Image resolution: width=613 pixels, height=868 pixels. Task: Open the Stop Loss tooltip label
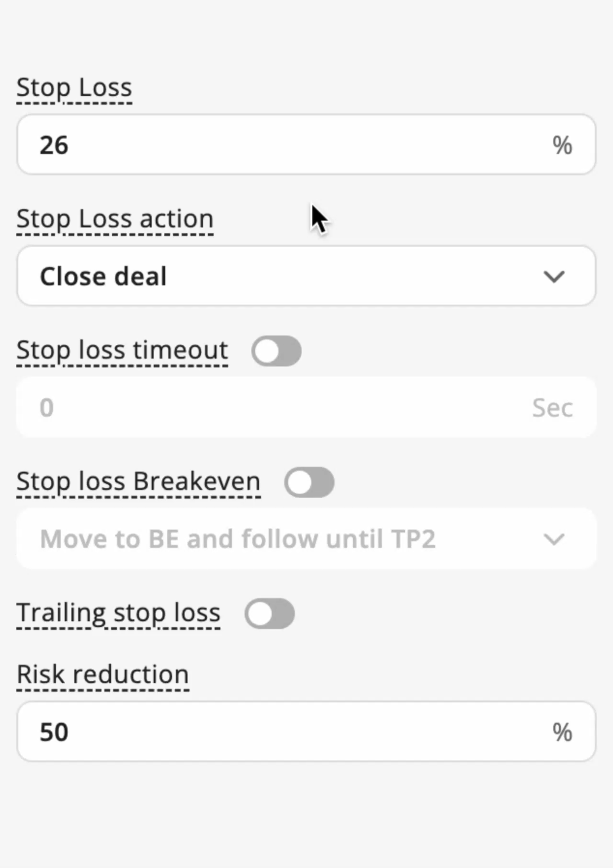[74, 87]
